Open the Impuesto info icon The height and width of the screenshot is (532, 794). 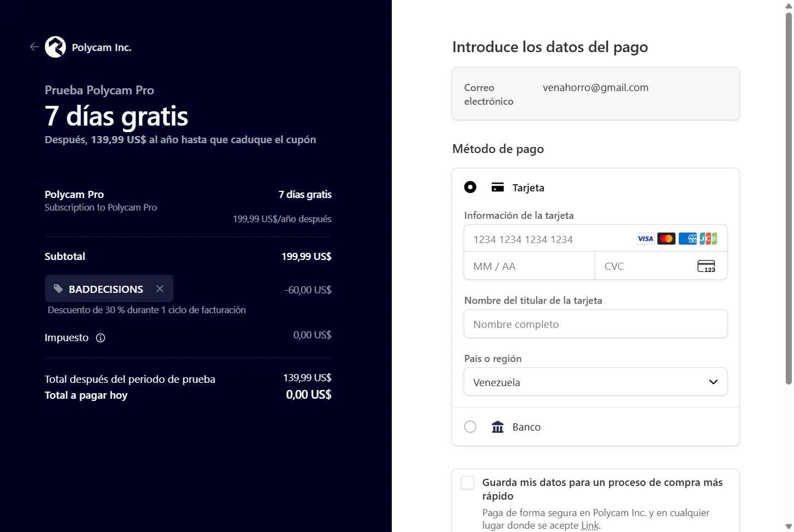100,338
